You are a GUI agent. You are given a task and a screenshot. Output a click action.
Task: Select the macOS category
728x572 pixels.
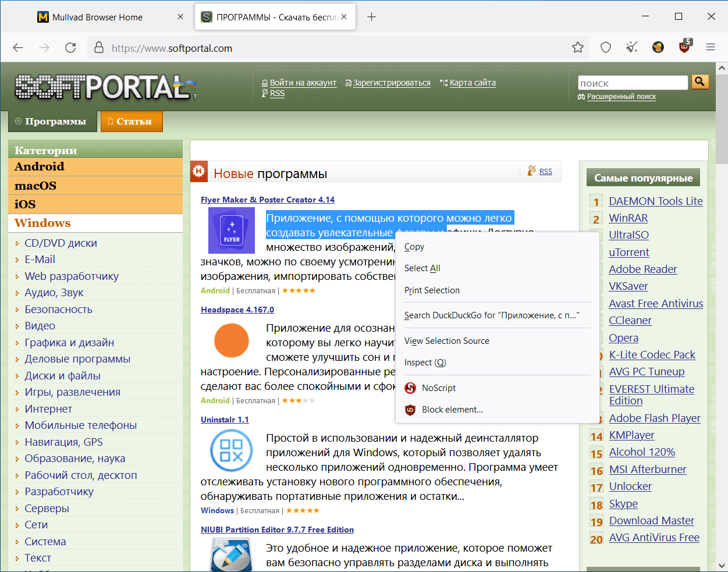[95, 186]
